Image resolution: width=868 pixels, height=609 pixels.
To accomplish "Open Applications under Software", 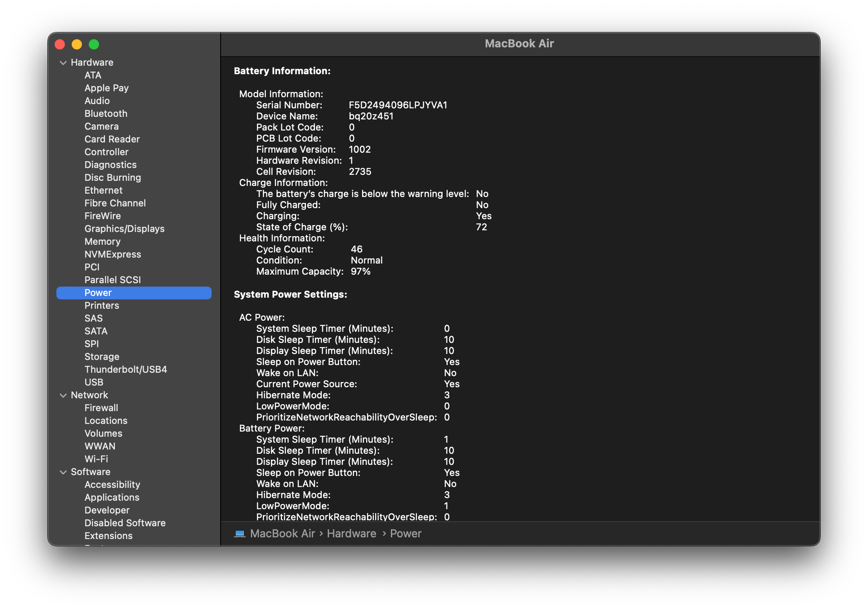I will [x=112, y=497].
